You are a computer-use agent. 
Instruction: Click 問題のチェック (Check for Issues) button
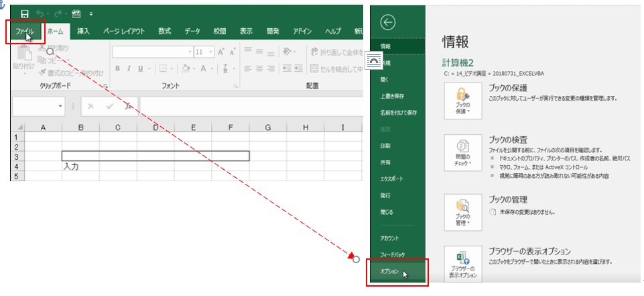[x=462, y=154]
